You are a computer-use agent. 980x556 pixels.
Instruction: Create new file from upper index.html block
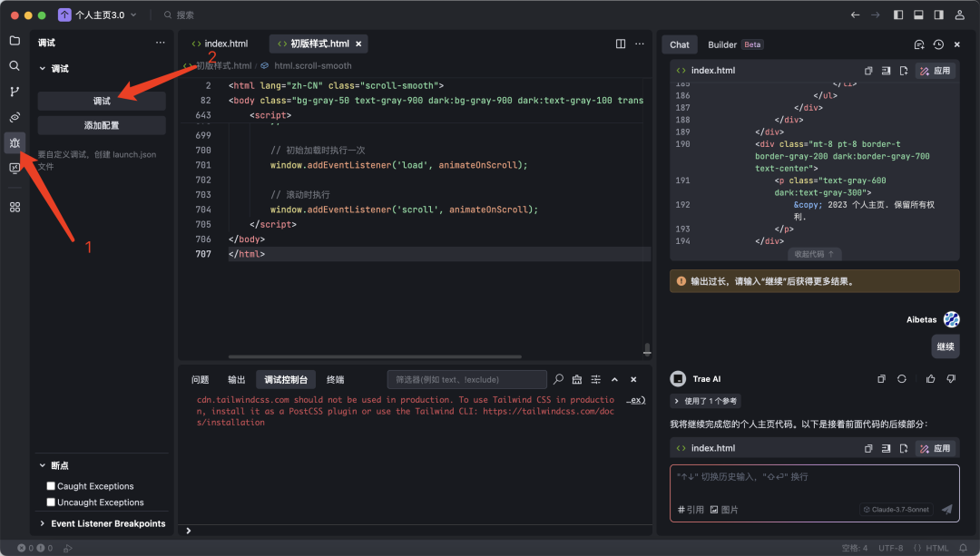(x=903, y=71)
